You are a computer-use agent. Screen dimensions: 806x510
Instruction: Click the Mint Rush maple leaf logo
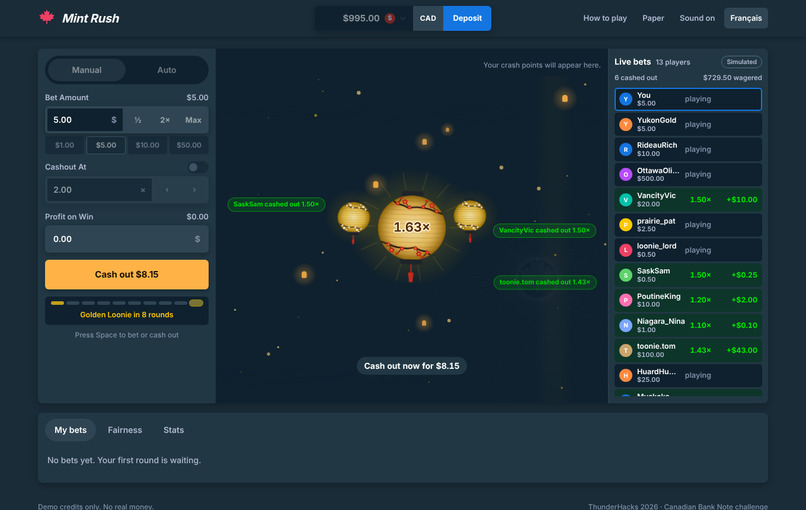click(x=47, y=17)
